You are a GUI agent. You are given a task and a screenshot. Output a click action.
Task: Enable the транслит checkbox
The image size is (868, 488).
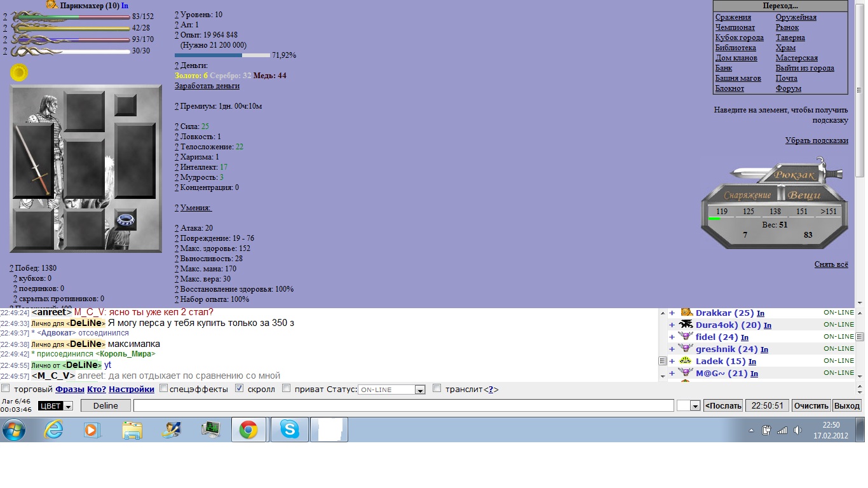click(x=437, y=388)
